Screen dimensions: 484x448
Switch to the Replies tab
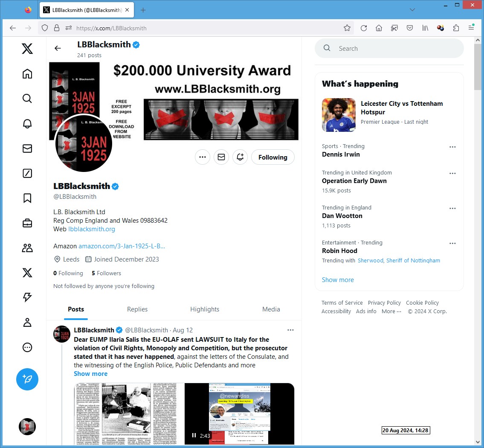[137, 309]
